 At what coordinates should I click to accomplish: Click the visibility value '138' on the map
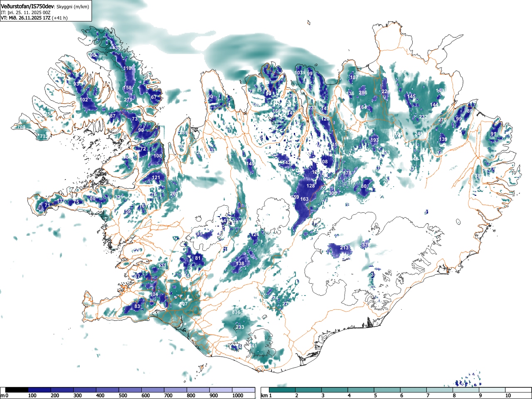click(x=240, y=264)
